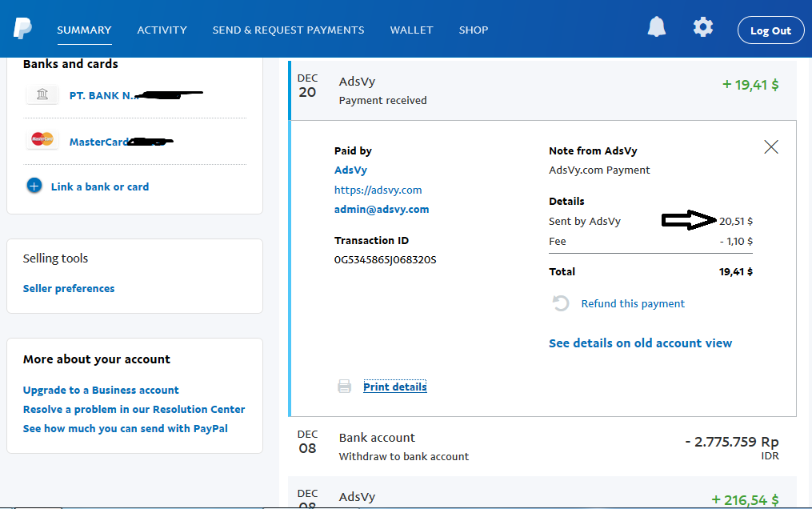812x509 pixels.
Task: Click the Print details link
Action: 394,387
